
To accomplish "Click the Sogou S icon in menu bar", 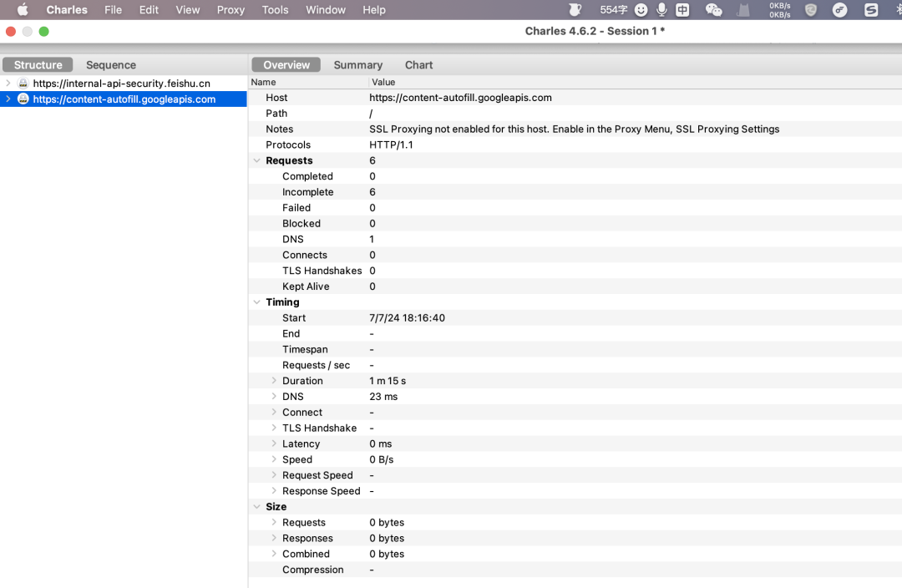I will pos(871,10).
